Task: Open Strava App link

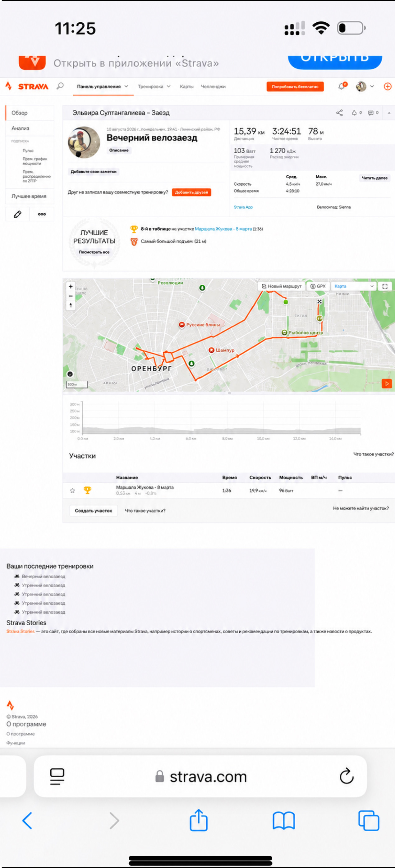Action: click(243, 207)
